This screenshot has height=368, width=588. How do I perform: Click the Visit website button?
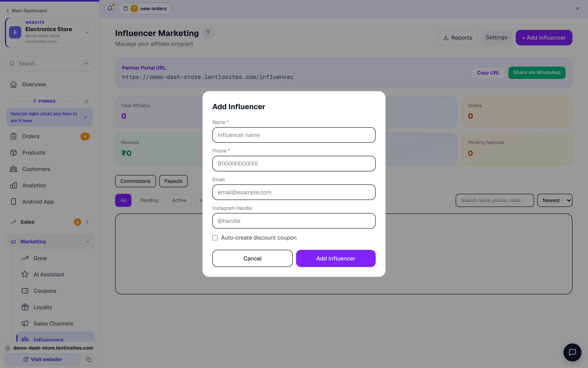42,359
